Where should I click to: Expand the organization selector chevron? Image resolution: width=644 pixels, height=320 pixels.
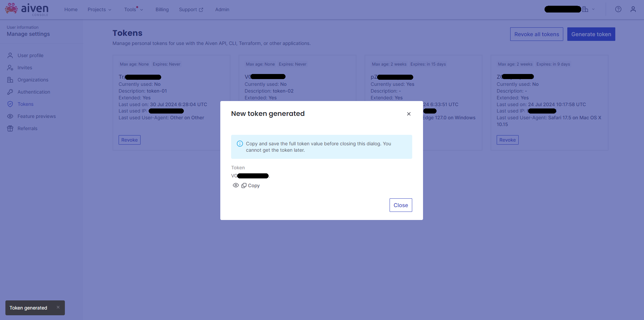593,9
